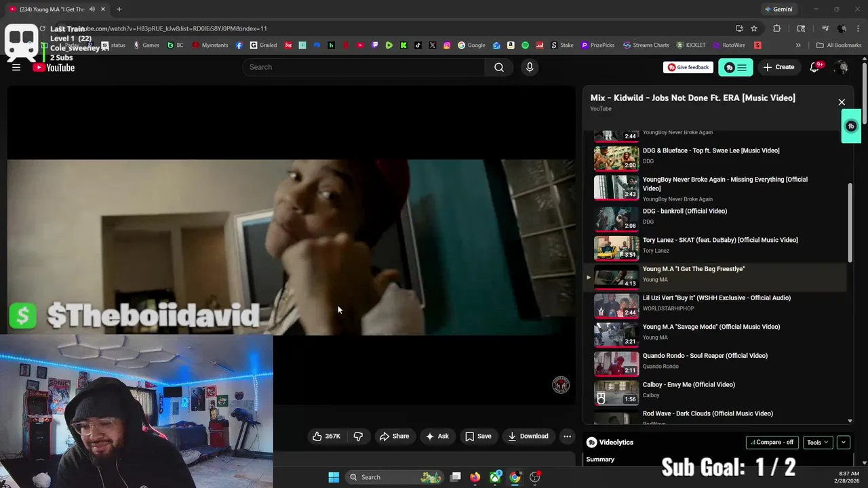This screenshot has height=488, width=868.
Task: Open the Xbox app on the taskbar
Action: [496, 477]
